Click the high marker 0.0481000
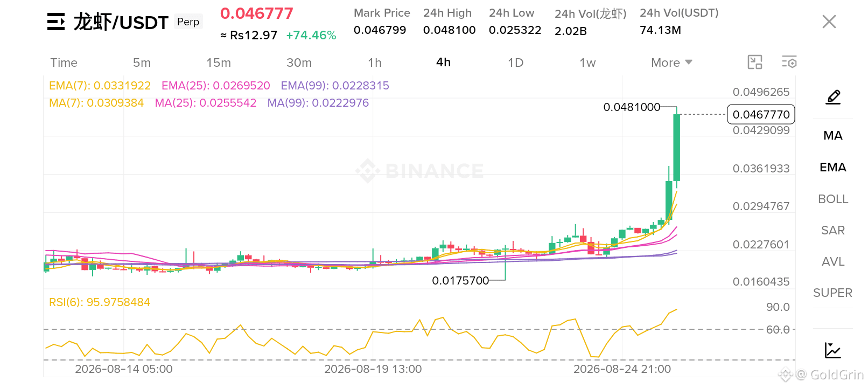This screenshot has height=388, width=868. click(632, 107)
